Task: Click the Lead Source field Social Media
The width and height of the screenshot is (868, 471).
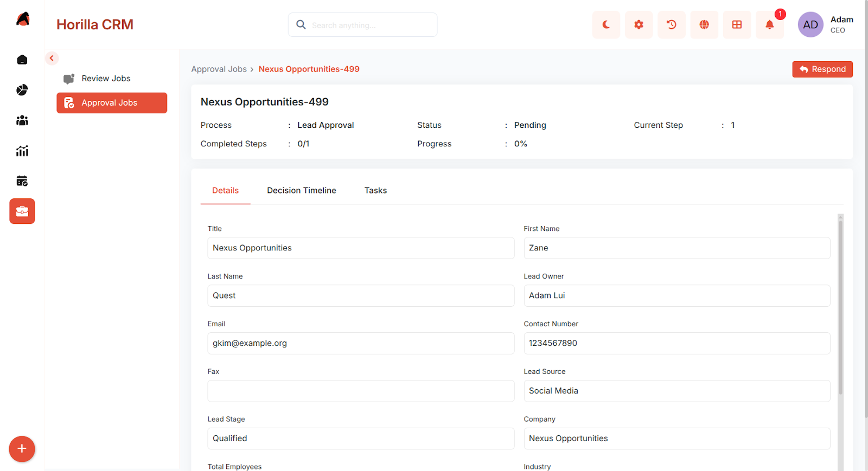Action: click(677, 391)
